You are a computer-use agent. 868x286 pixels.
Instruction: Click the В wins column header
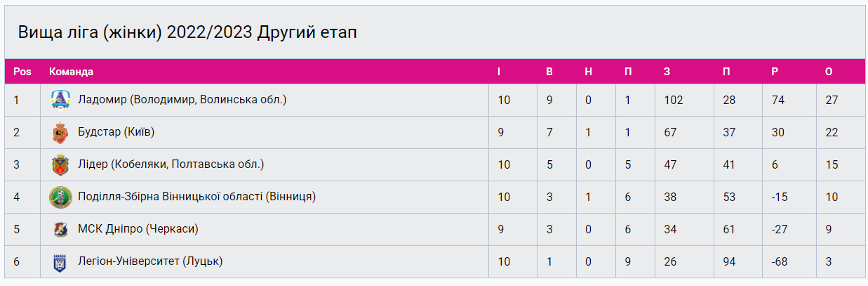[549, 72]
